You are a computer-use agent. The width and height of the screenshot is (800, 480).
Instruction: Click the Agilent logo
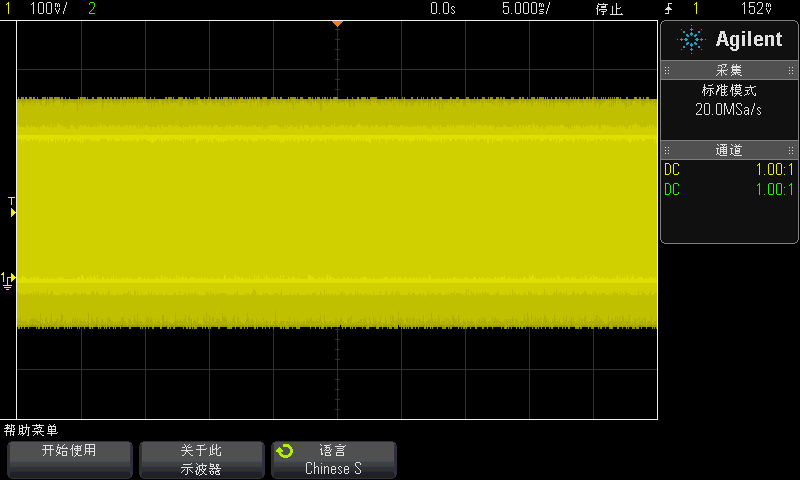(x=729, y=39)
